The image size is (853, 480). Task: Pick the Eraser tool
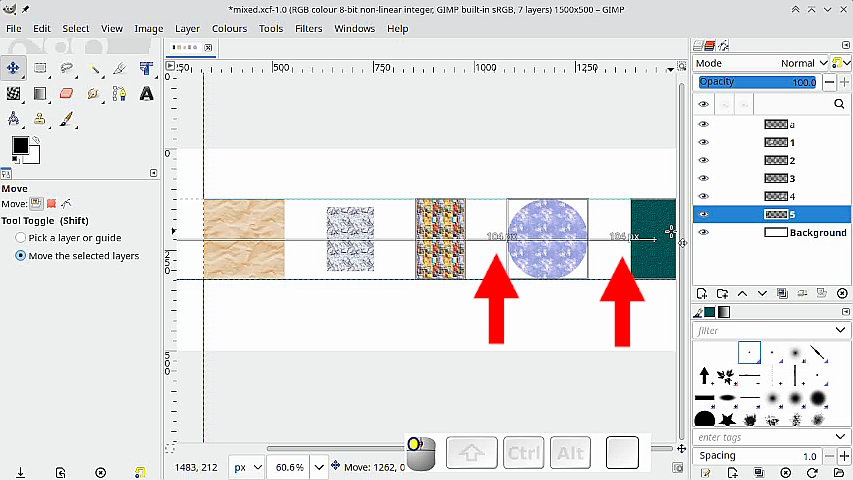point(67,94)
